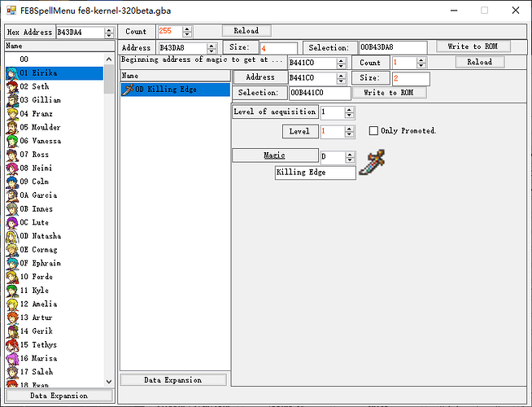Click Neimi's portrait icon
Image resolution: width=532 pixels, height=407 pixels.
12,168
